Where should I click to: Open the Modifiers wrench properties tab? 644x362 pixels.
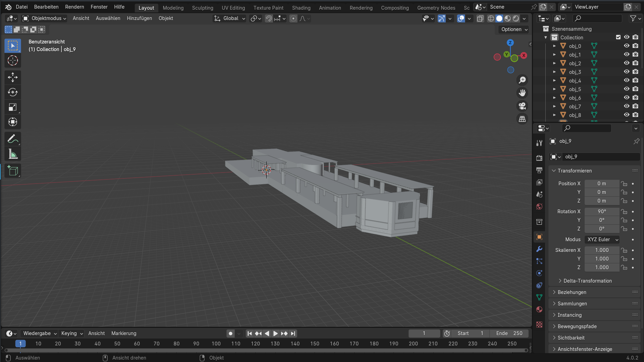pos(539,249)
